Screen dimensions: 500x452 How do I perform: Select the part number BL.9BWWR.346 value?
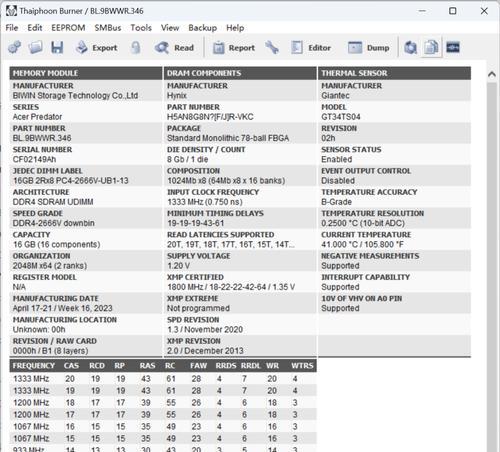click(x=42, y=138)
